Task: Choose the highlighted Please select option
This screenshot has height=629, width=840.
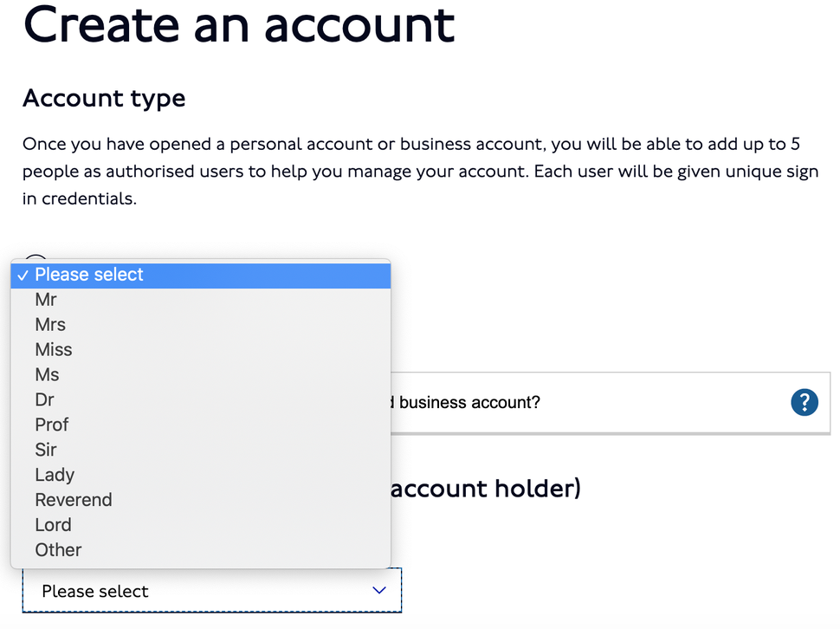Action: 201,275
